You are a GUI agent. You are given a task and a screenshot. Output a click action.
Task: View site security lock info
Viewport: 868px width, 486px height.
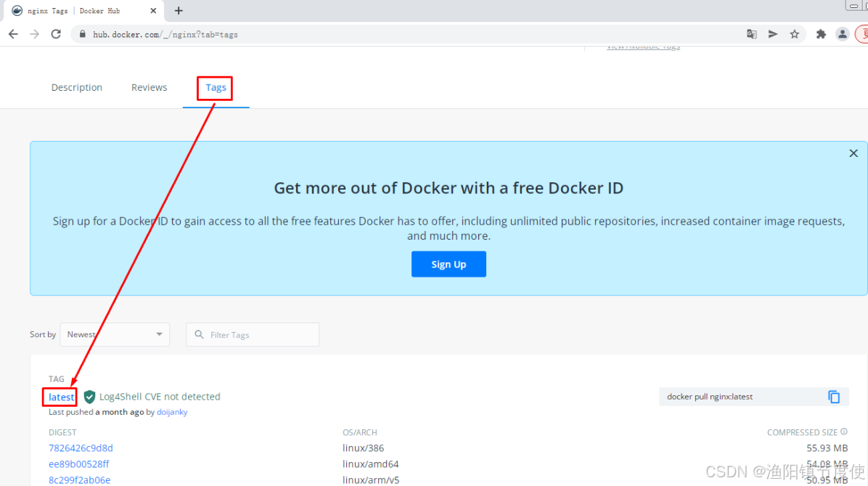pos(83,34)
